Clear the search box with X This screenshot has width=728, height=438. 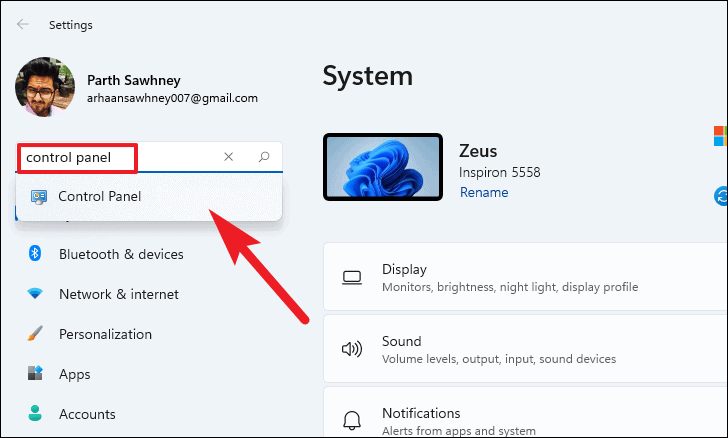coord(228,157)
